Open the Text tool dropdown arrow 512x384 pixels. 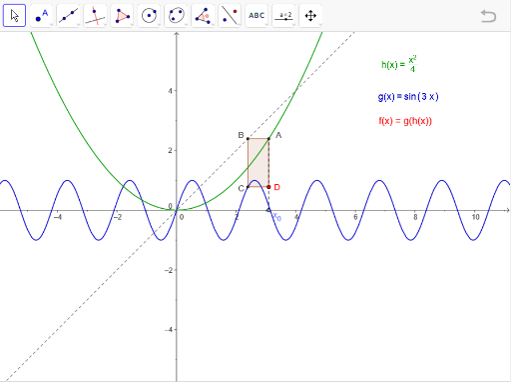[x=266, y=25]
